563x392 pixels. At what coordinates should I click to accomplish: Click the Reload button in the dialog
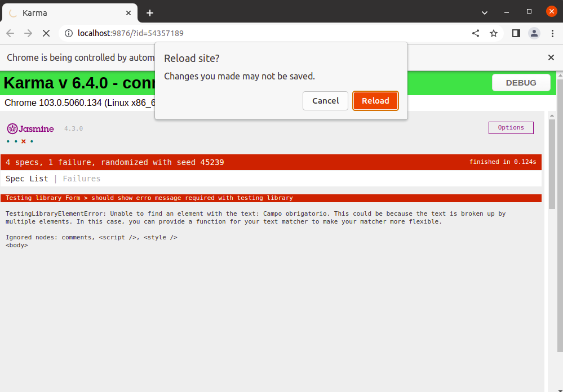pyautogui.click(x=375, y=101)
